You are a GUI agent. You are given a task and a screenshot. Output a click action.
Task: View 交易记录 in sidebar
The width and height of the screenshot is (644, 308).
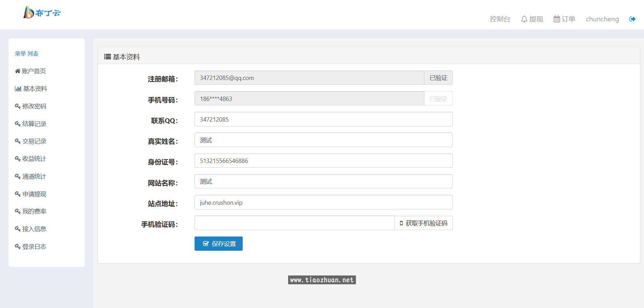click(31, 141)
